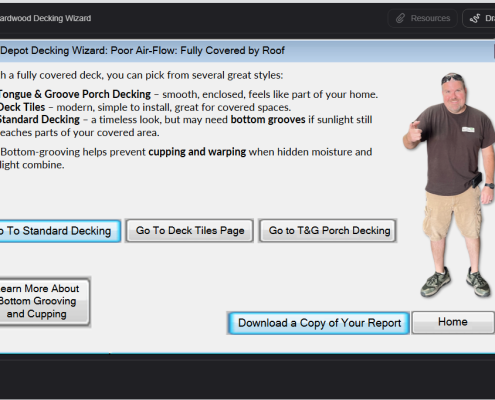Screen dimensions: 495x400
Task: Click Download a Copy of Your Report
Action: click(319, 323)
